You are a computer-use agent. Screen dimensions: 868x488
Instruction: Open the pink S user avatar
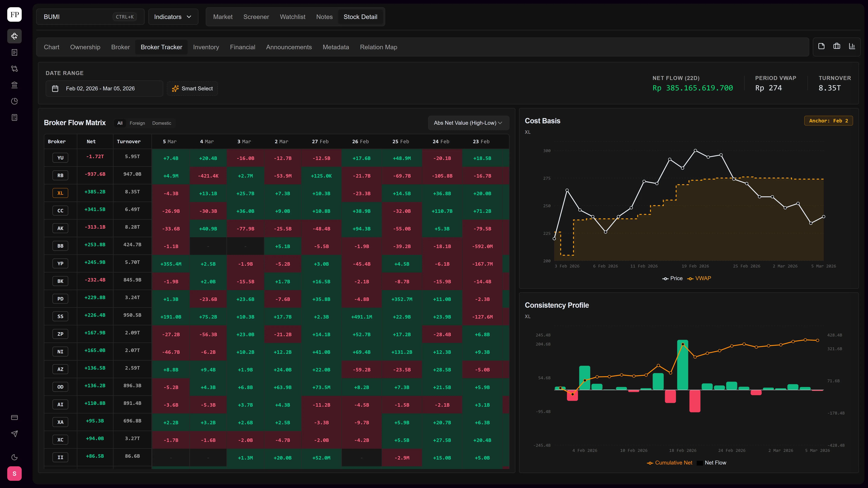tap(14, 474)
